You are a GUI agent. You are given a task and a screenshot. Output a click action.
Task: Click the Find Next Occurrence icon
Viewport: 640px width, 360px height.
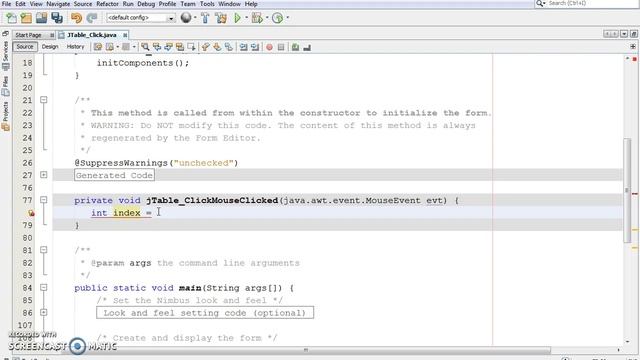(168, 47)
